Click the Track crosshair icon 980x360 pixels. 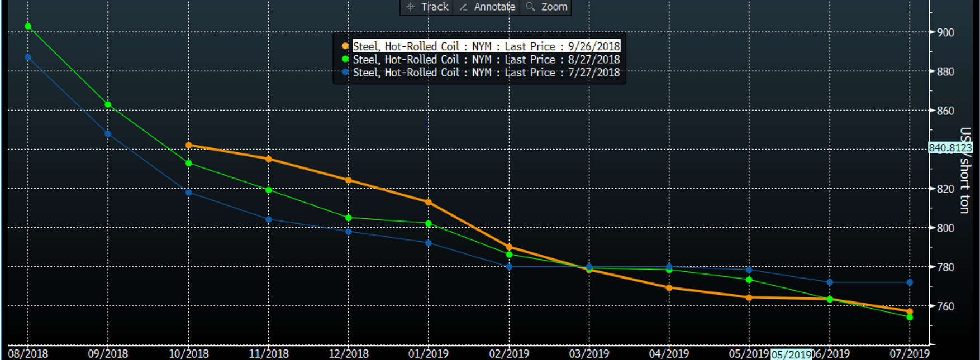click(411, 7)
